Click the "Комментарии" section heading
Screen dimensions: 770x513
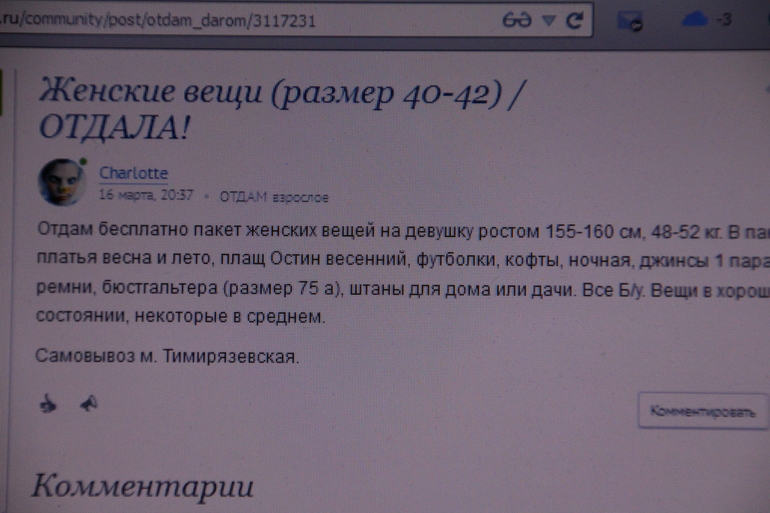[141, 487]
